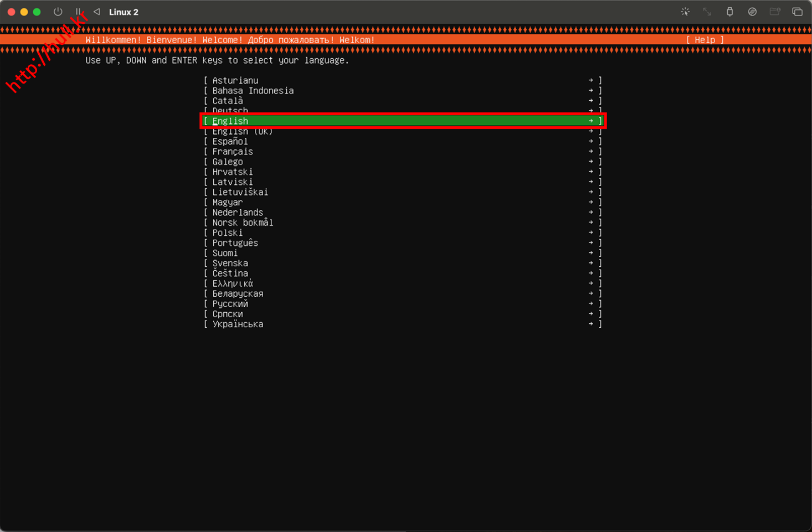Select Norsk bokmål language
The width and height of the screenshot is (812, 532).
click(403, 223)
